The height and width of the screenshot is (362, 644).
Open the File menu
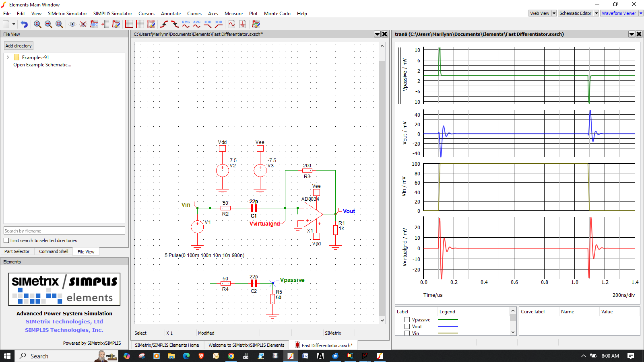pos(7,14)
